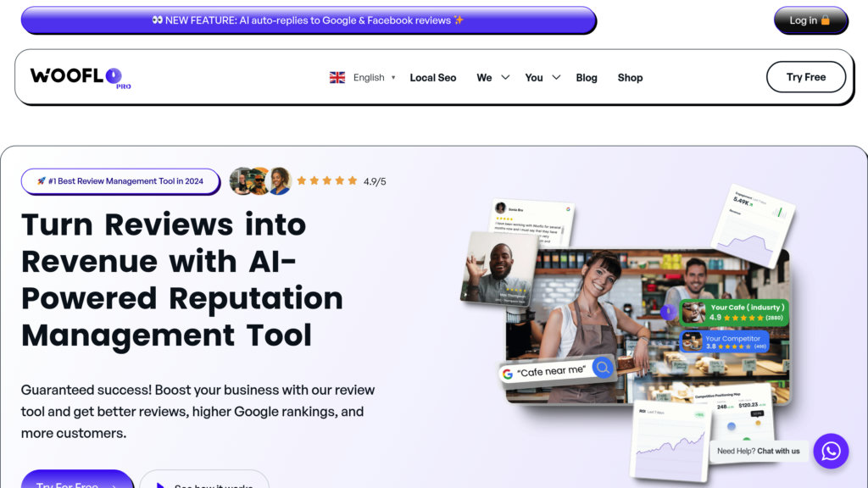This screenshot has height=488, width=868.
Task: Click the play icon on See how it works
Action: coord(160,485)
